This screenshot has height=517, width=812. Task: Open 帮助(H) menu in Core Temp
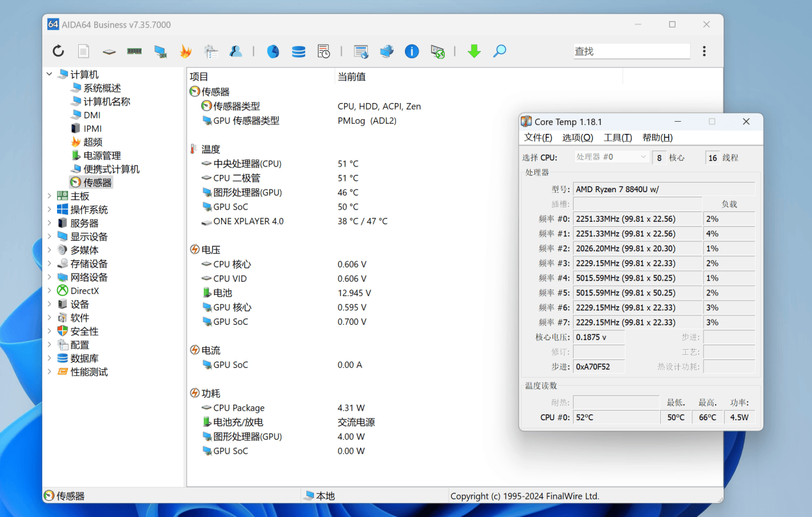coord(658,138)
